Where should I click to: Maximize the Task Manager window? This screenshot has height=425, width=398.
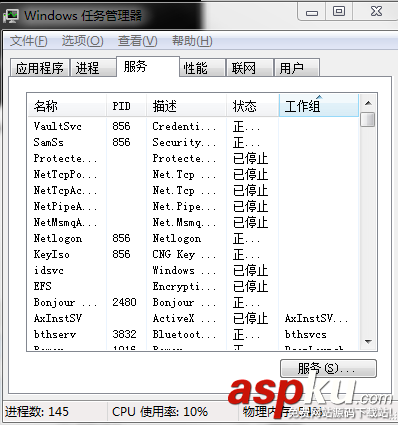tap(339, 12)
